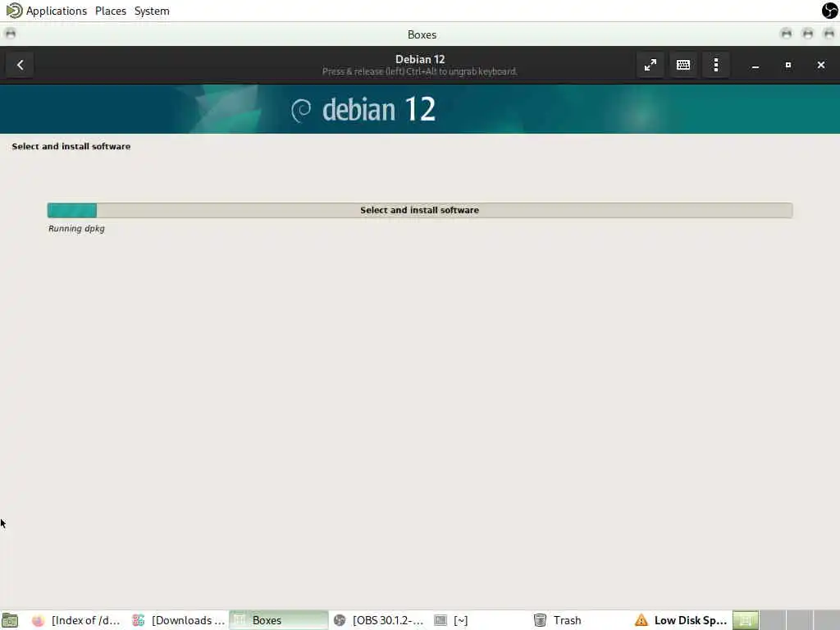
Task: Click the MATE logo in top panel
Action: click(14, 10)
